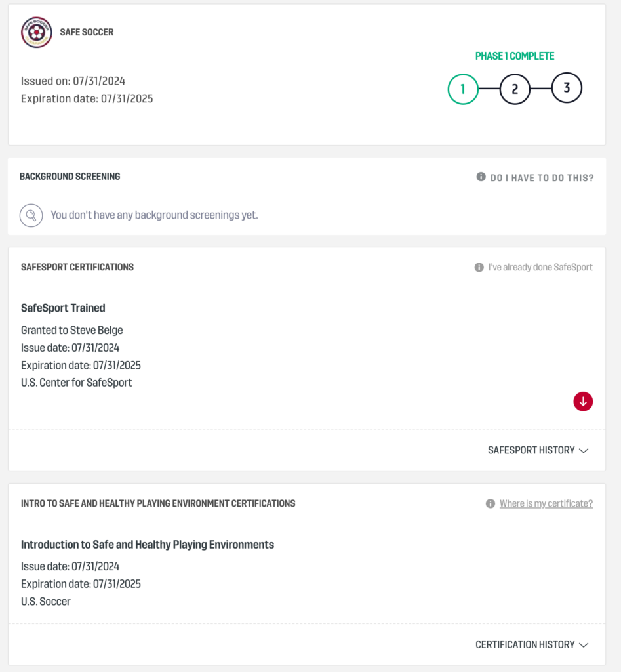Screen dimensions: 621x672
Task: Click the Phase 1 Complete status label
Action: (515, 56)
